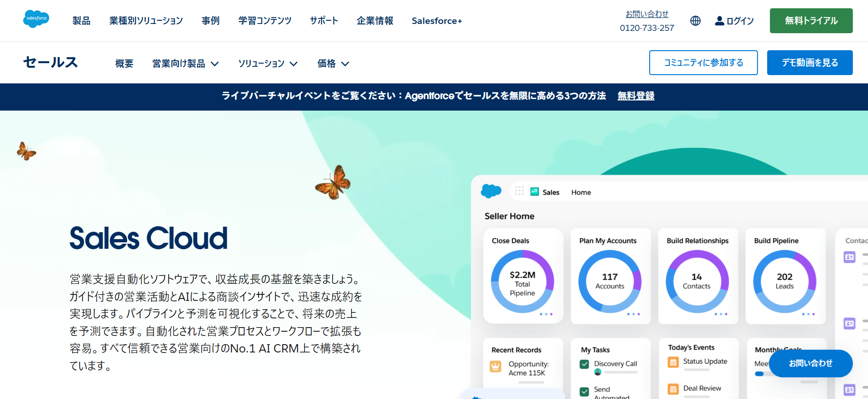Open the 事例 menu

(211, 21)
